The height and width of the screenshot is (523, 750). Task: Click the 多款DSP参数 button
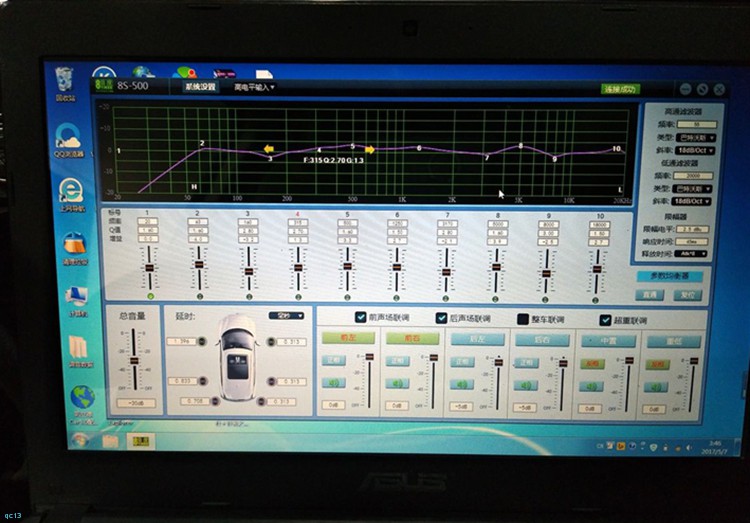[x=670, y=276]
